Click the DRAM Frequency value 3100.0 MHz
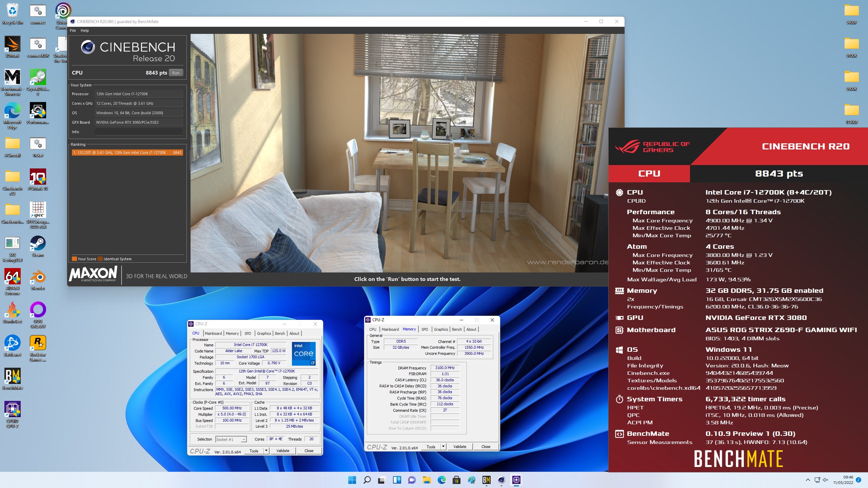The width and height of the screenshot is (868, 488). tap(445, 368)
